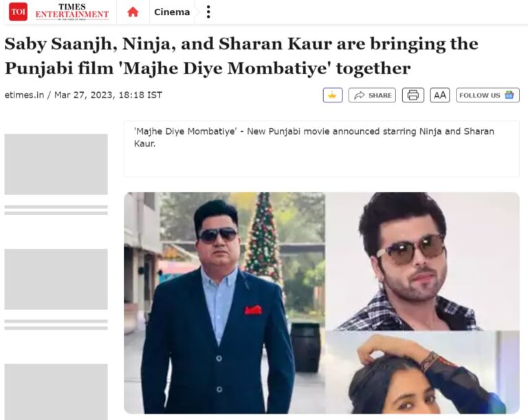This screenshot has width=528, height=420.
Task: Click the photo of man in sunglasses
Action: pos(422,261)
